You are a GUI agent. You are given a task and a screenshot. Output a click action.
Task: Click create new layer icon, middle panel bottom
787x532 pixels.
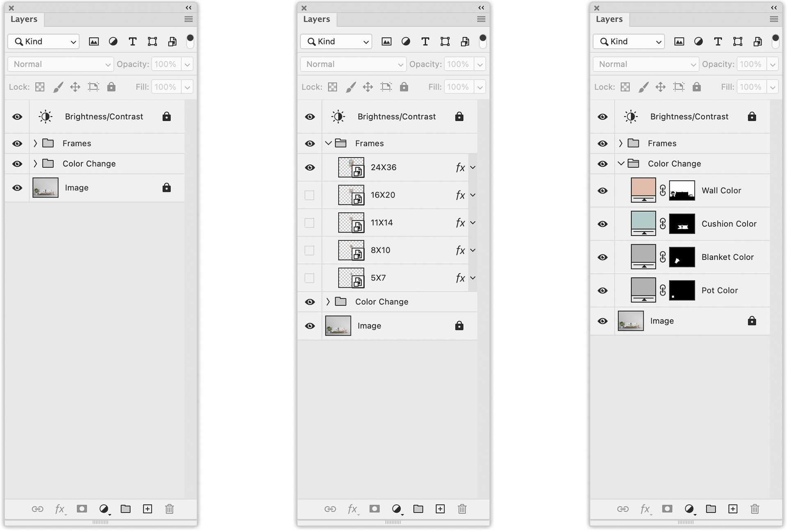pos(440,509)
